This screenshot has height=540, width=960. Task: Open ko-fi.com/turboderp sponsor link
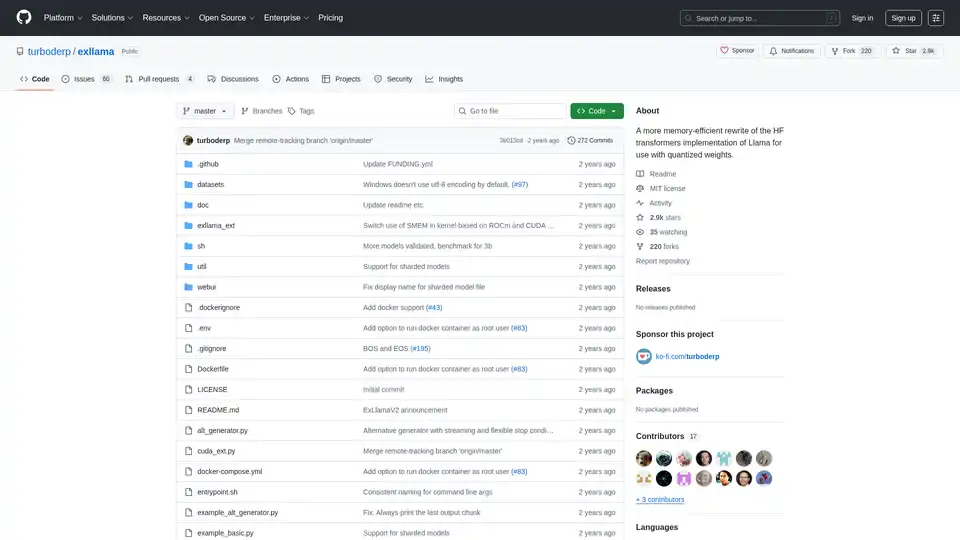pos(687,356)
